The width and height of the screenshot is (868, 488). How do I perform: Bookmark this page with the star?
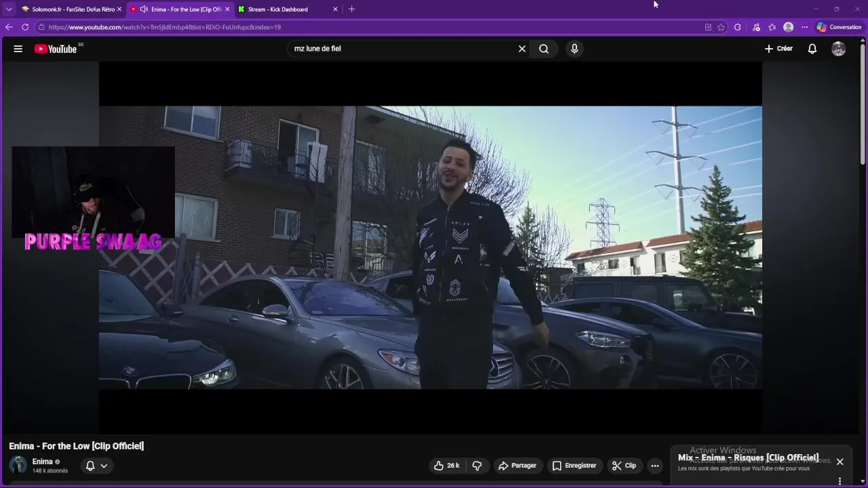(x=721, y=27)
